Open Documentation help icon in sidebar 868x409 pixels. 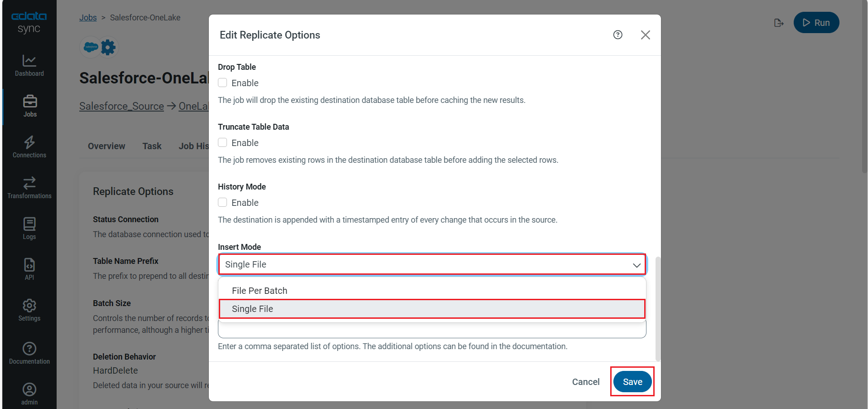click(x=29, y=354)
